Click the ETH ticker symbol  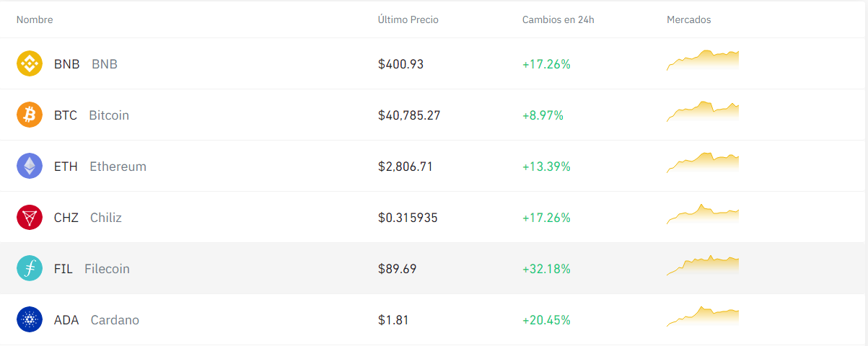(x=66, y=167)
